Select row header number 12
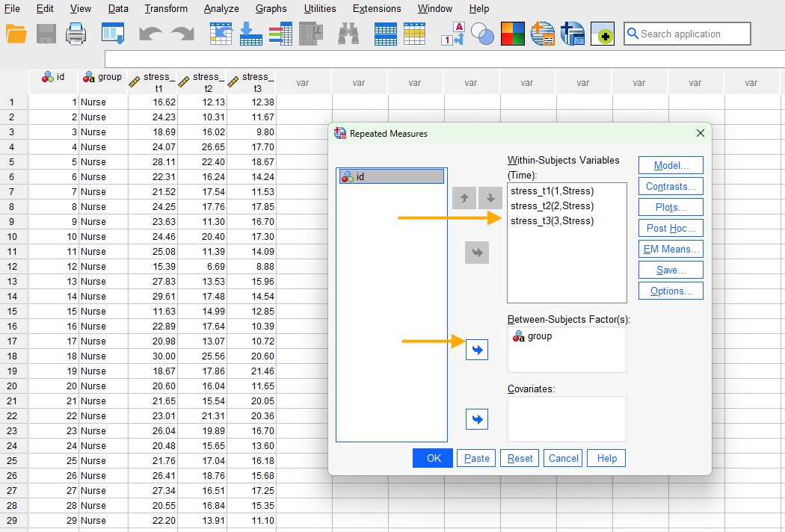This screenshot has width=785, height=532. (13, 267)
